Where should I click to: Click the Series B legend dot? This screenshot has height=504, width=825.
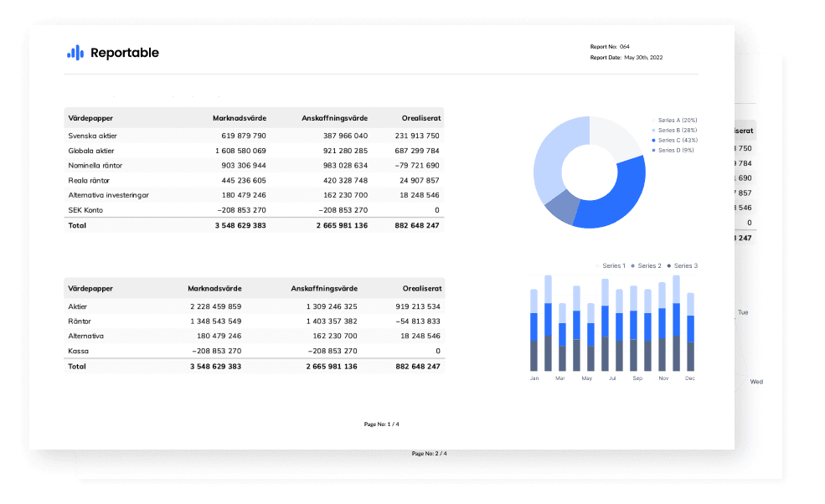653,131
